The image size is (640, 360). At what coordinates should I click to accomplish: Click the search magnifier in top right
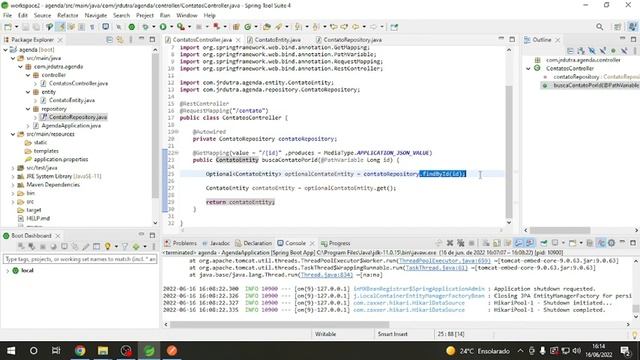pyautogui.click(x=599, y=27)
